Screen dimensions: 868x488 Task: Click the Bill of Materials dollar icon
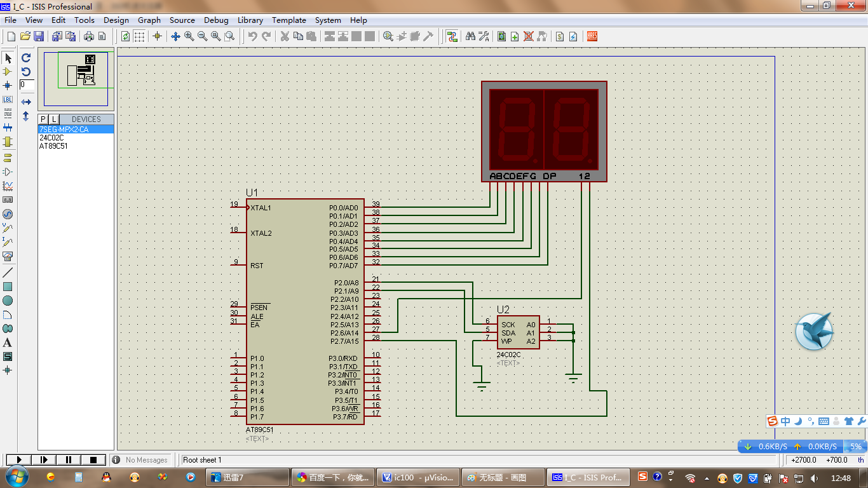click(560, 36)
